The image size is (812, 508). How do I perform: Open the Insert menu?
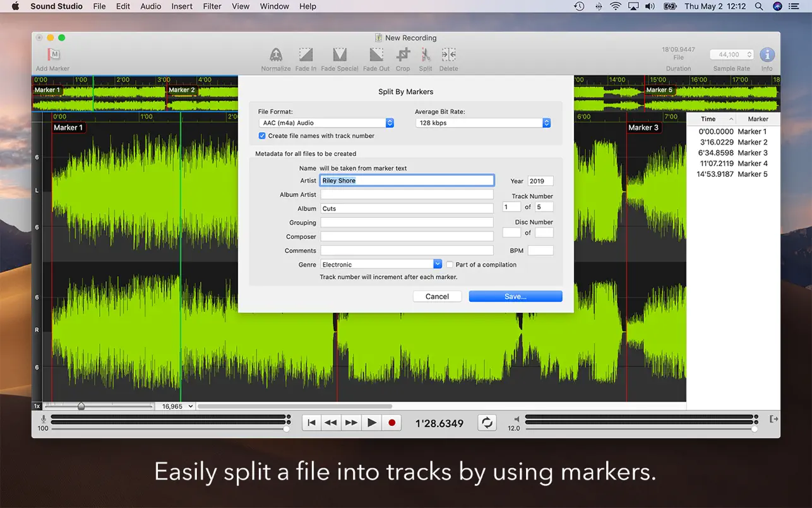tap(182, 6)
